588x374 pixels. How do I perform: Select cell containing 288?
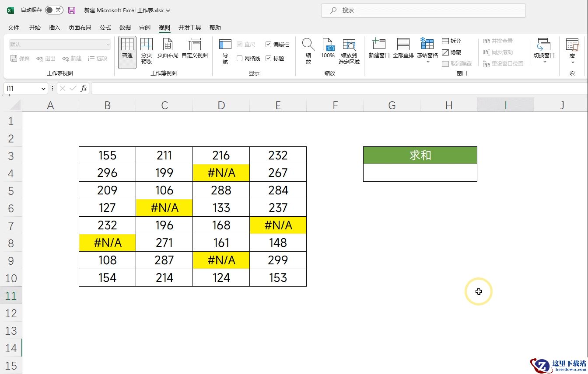(x=221, y=190)
